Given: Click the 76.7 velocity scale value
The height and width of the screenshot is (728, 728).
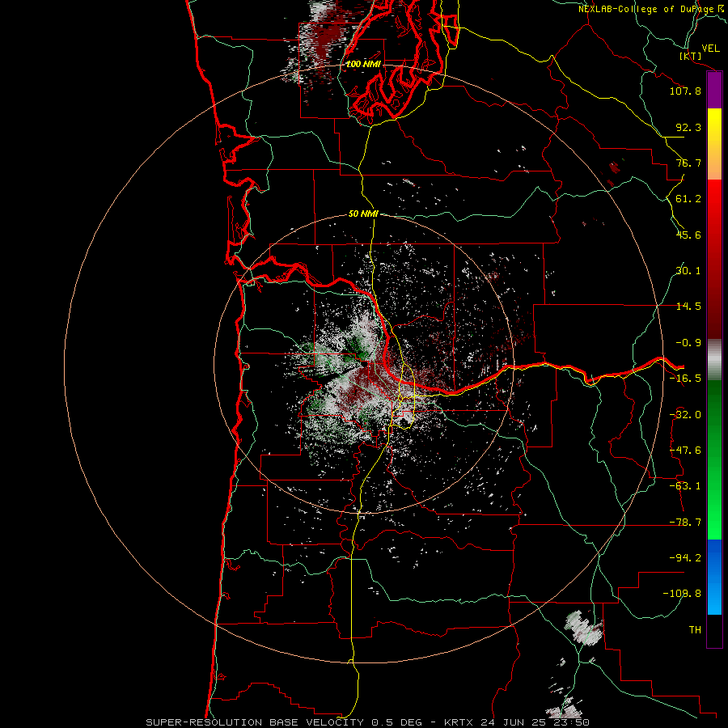Looking at the screenshot, I should pyautogui.click(x=688, y=163).
